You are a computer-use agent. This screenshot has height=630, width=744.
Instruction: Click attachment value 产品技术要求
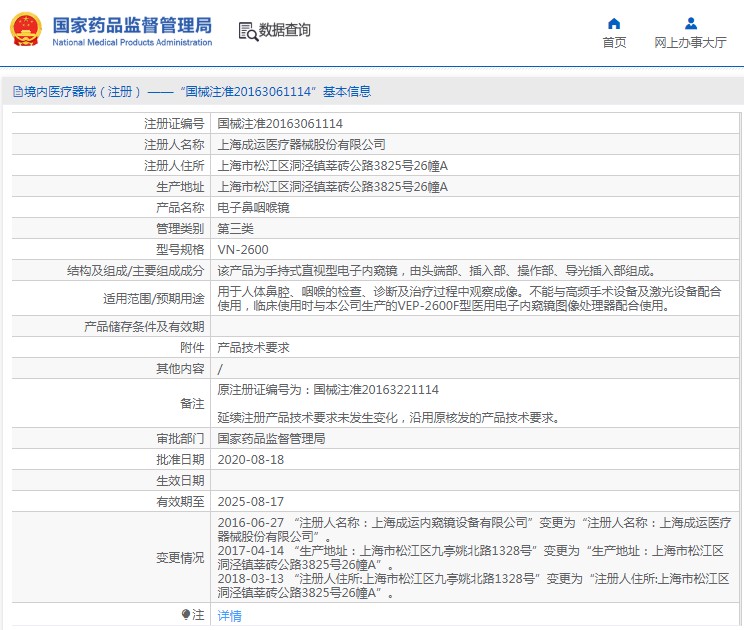[253, 348]
